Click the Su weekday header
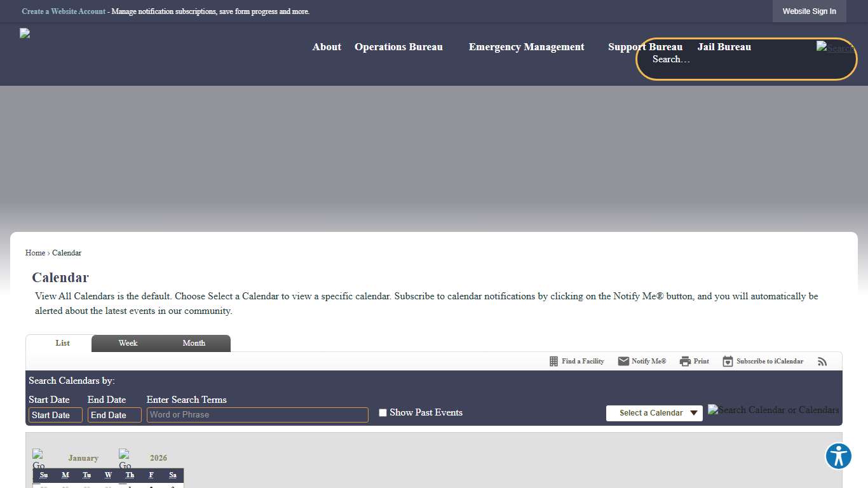The image size is (868, 488). coord(43,475)
